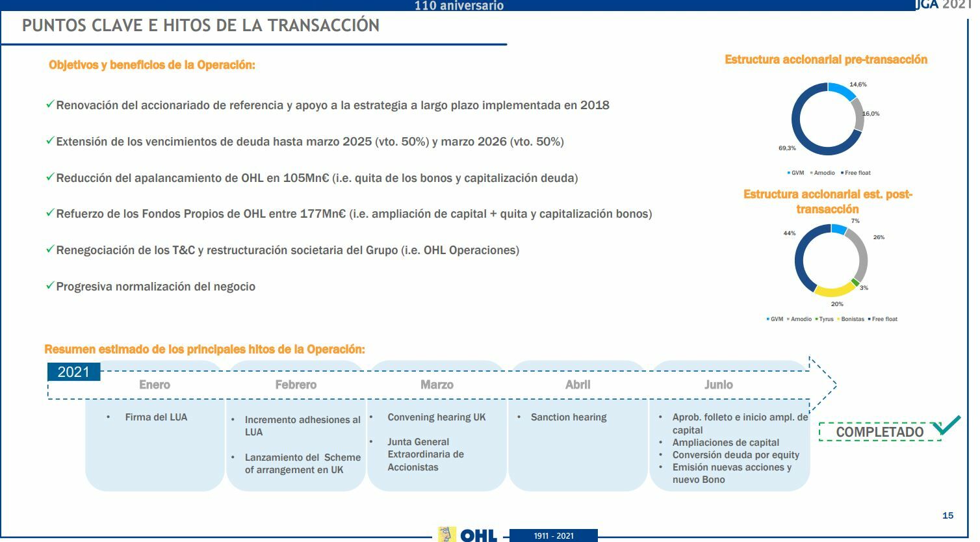Click the dashed 'COMPLETADO' box
The height and width of the screenshot is (542, 980).
pos(880,432)
